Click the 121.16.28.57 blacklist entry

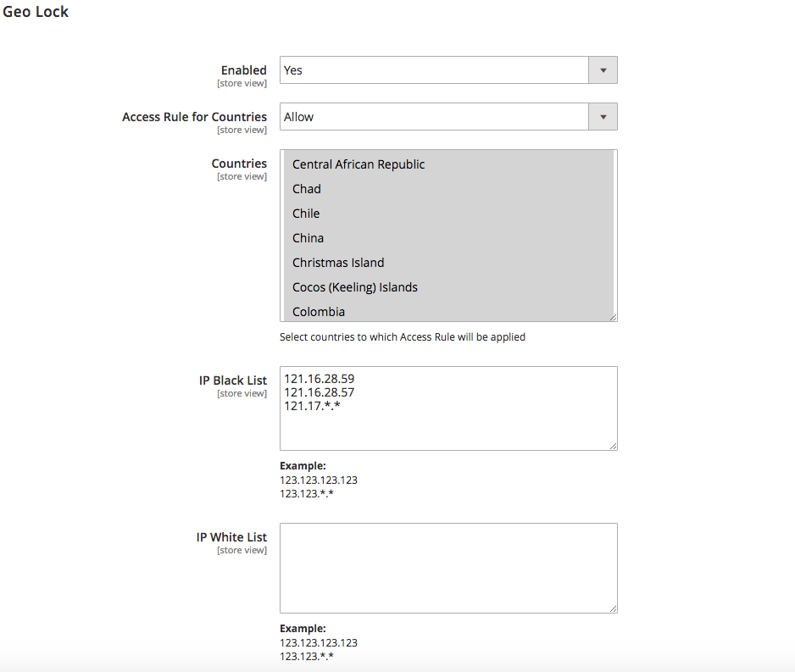coord(319,392)
